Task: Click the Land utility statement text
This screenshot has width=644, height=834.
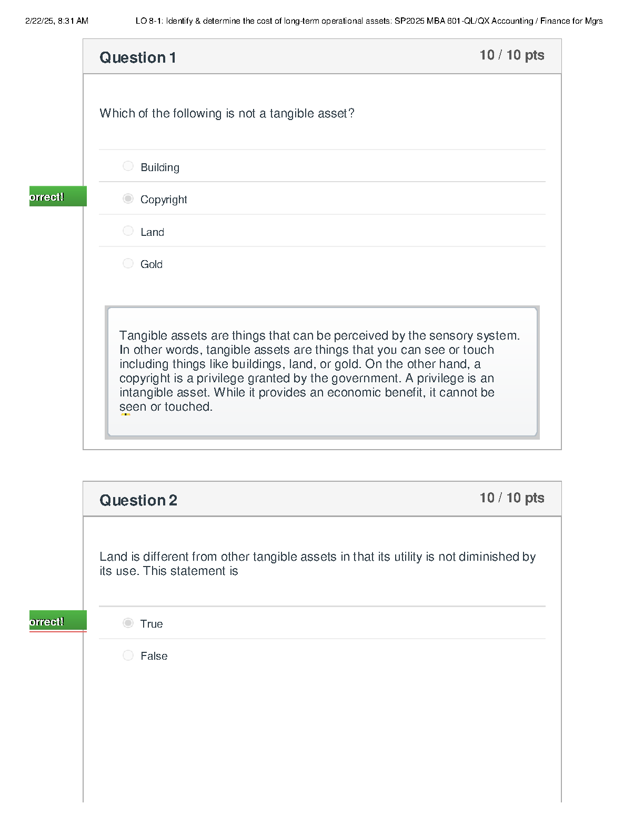Action: (318, 564)
